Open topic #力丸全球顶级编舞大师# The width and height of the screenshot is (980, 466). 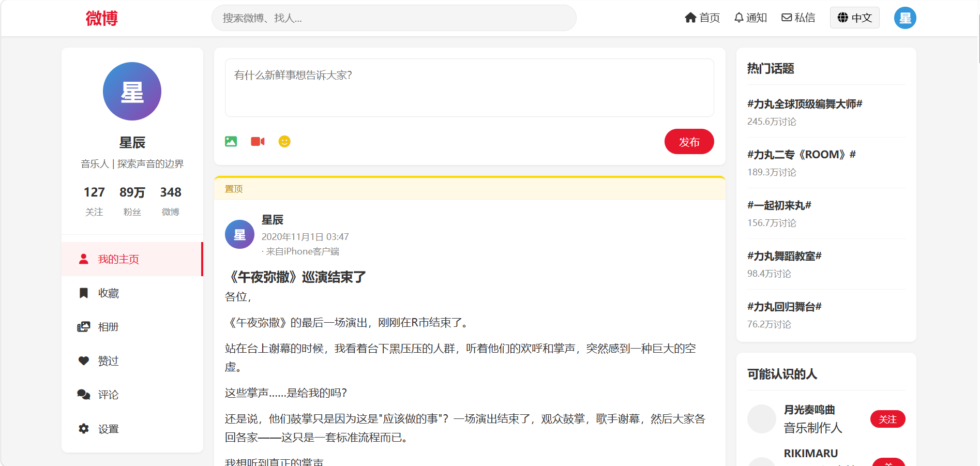click(x=805, y=104)
